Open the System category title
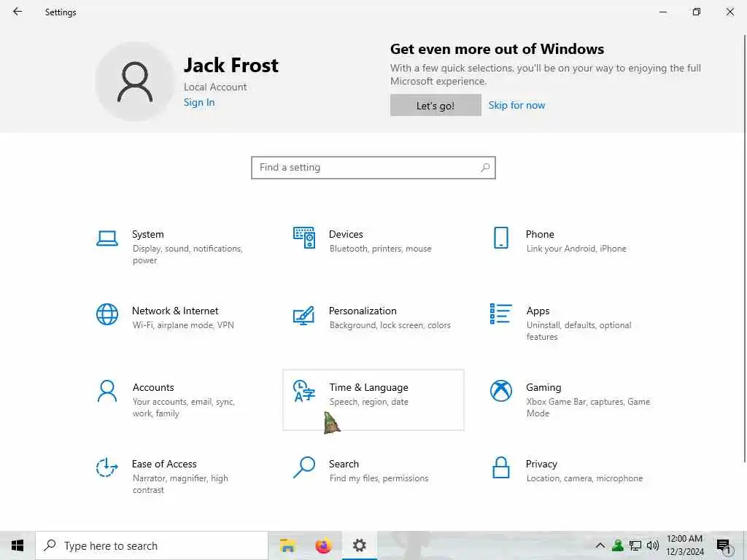The width and height of the screenshot is (747, 560). (147, 234)
